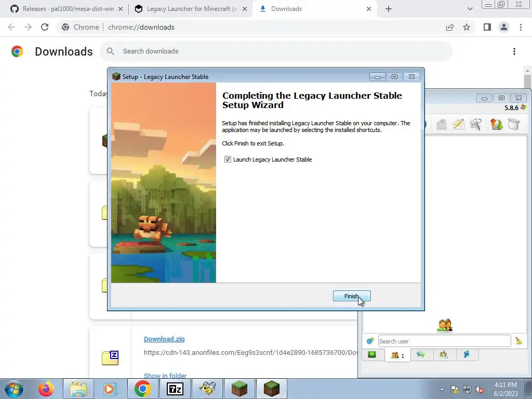Screen dimensions: 532x399
Task: Open 7-Zip from the taskbar
Action: point(175,389)
